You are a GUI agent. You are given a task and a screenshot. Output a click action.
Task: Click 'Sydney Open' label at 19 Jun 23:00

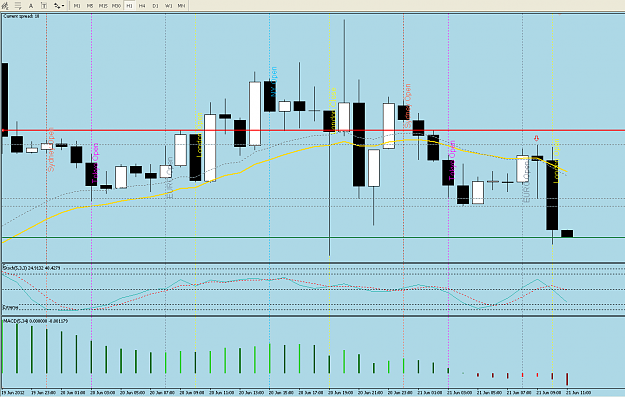(51, 150)
